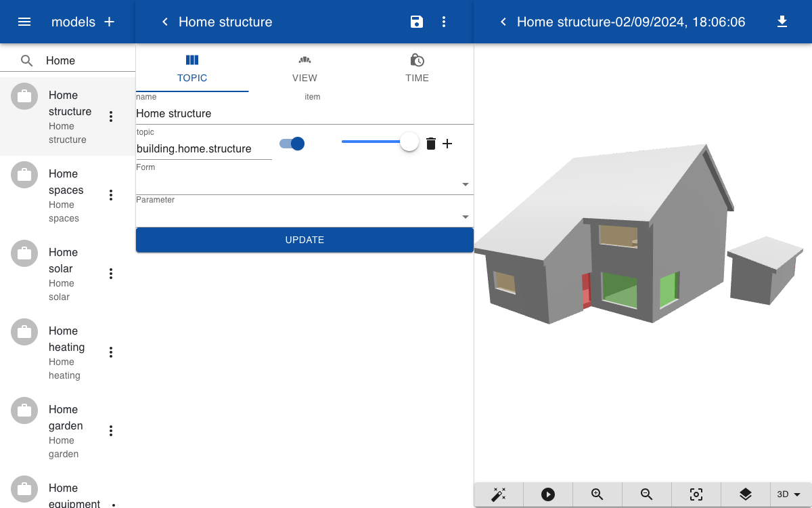Open options menu for Home spaces item
This screenshot has height=508, width=812.
pos(111,196)
